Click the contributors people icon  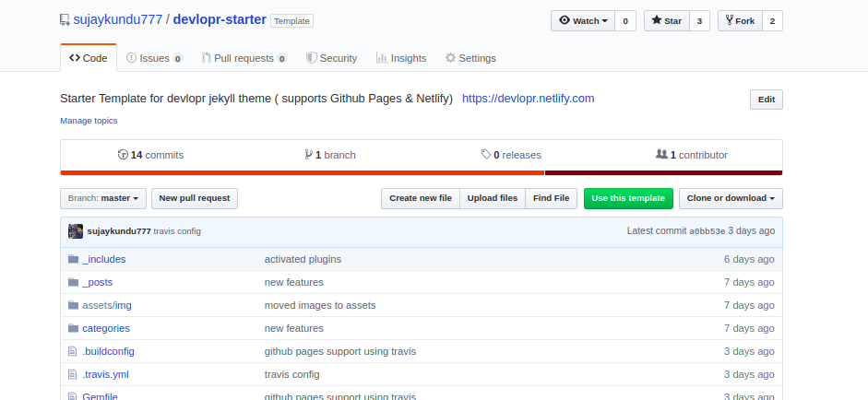(660, 155)
